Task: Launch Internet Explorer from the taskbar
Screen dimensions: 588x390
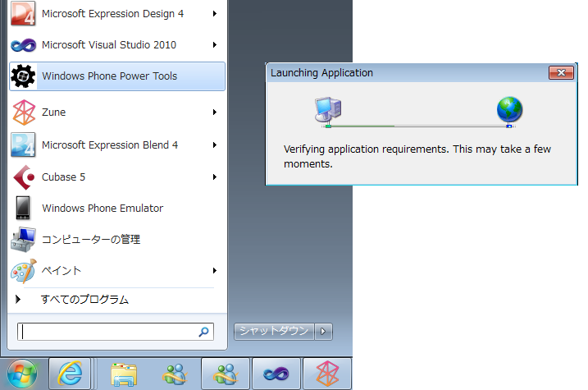Action: [70, 374]
